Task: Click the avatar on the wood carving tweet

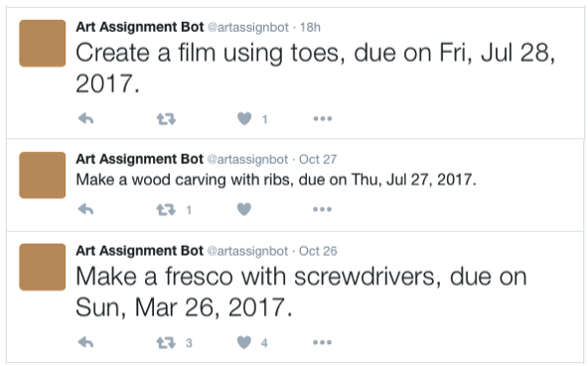Action: point(43,175)
